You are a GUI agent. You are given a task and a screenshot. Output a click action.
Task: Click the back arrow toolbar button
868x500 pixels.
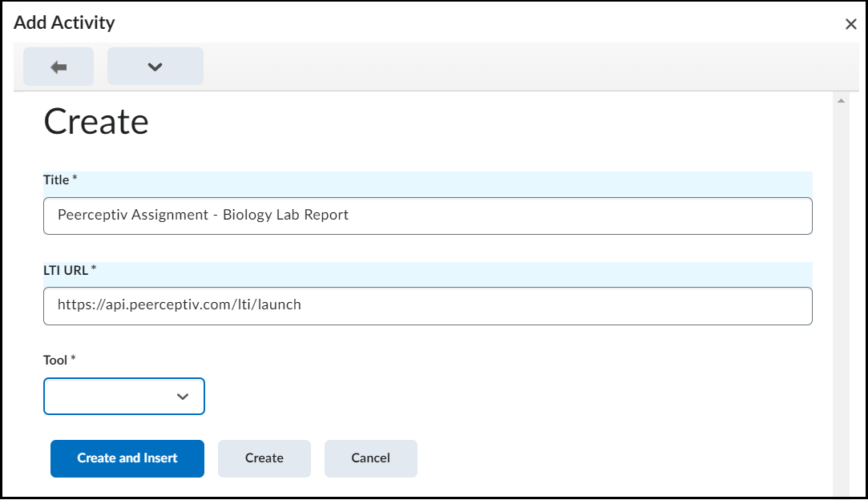(x=59, y=67)
